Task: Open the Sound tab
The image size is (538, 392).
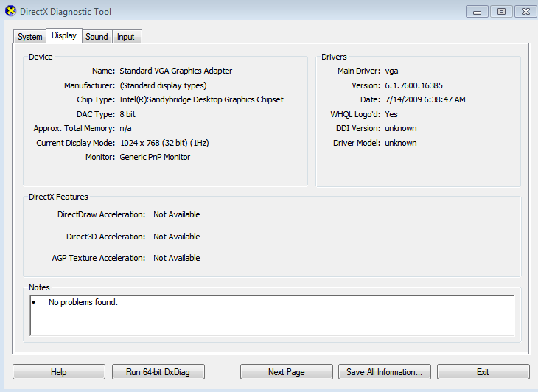Action: [x=97, y=37]
